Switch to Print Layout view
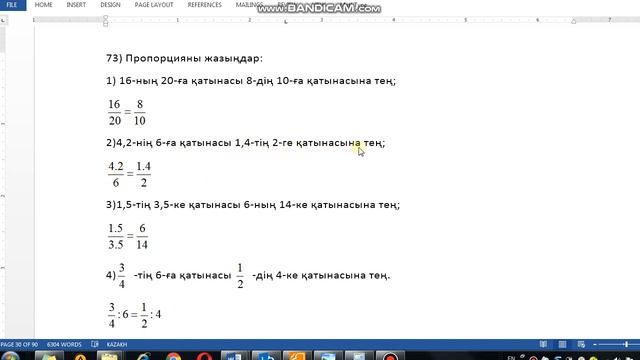 (x=562, y=344)
